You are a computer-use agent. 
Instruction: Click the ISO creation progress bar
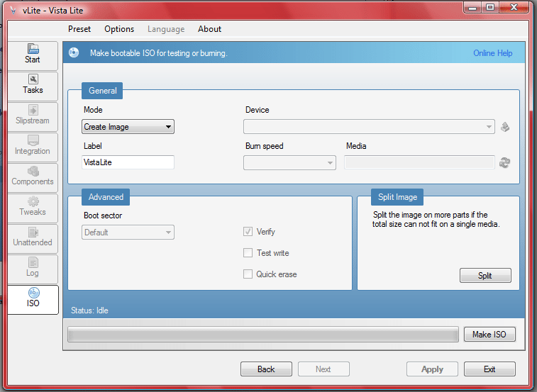tap(262, 334)
